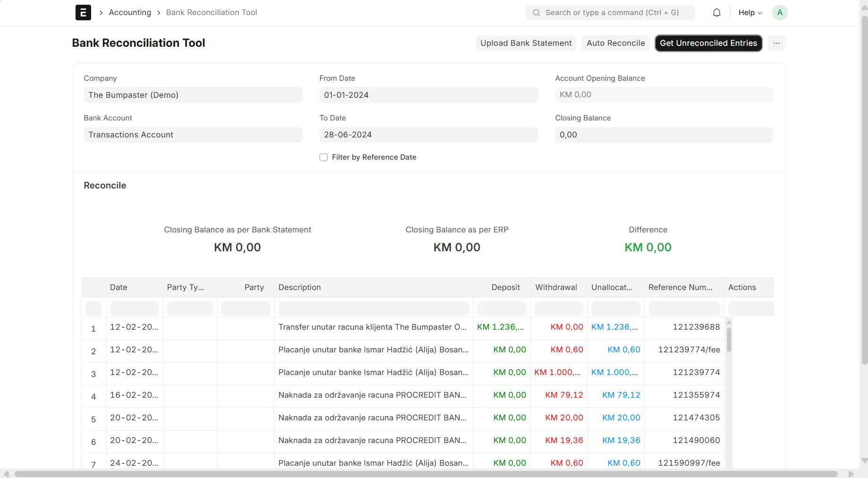868x478 pixels.
Task: Focus the Date column filter box
Action: [x=134, y=308]
